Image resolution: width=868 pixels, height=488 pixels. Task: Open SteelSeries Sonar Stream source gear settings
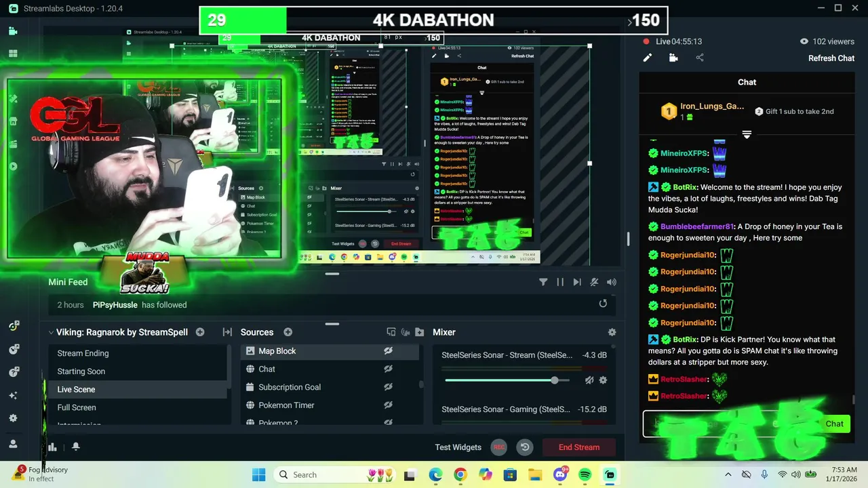click(x=603, y=380)
